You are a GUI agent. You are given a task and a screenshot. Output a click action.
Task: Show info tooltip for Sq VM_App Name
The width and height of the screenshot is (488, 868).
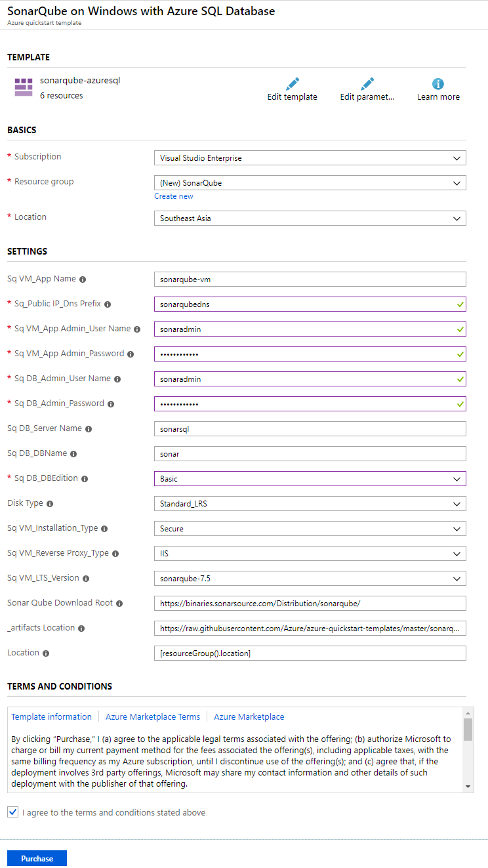(x=83, y=279)
